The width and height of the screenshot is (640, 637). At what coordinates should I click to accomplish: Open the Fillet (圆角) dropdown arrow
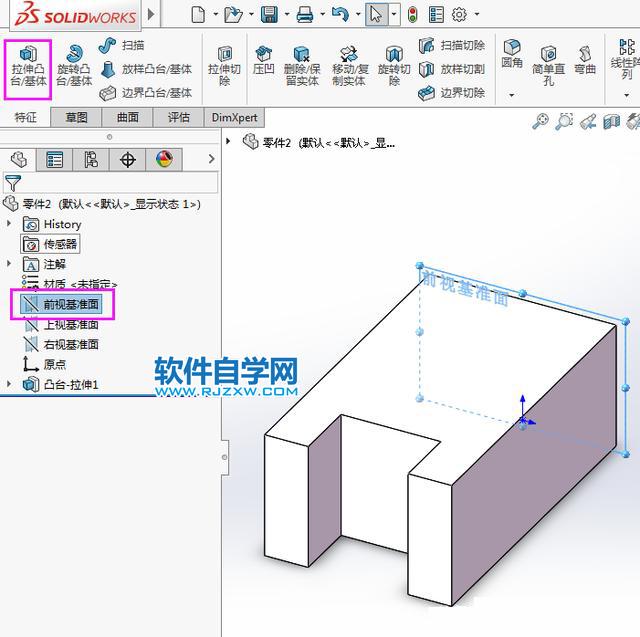click(511, 95)
